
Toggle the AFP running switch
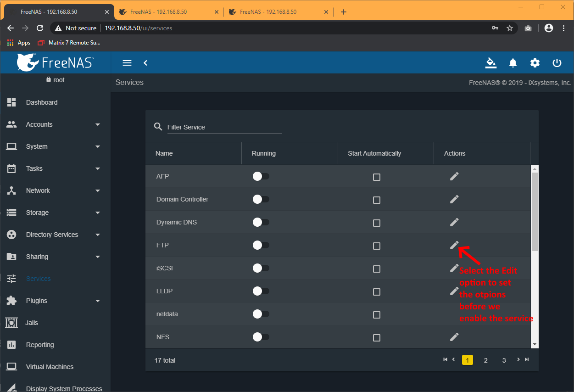[x=261, y=176]
